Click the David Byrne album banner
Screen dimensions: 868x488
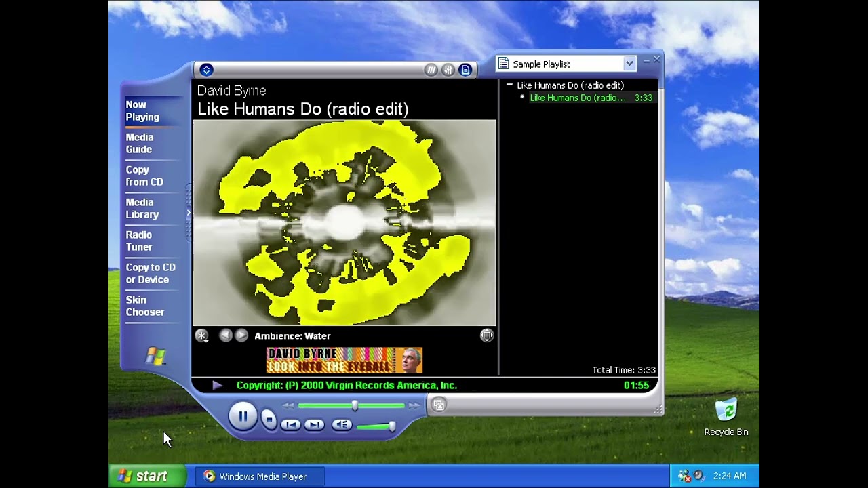click(x=344, y=361)
